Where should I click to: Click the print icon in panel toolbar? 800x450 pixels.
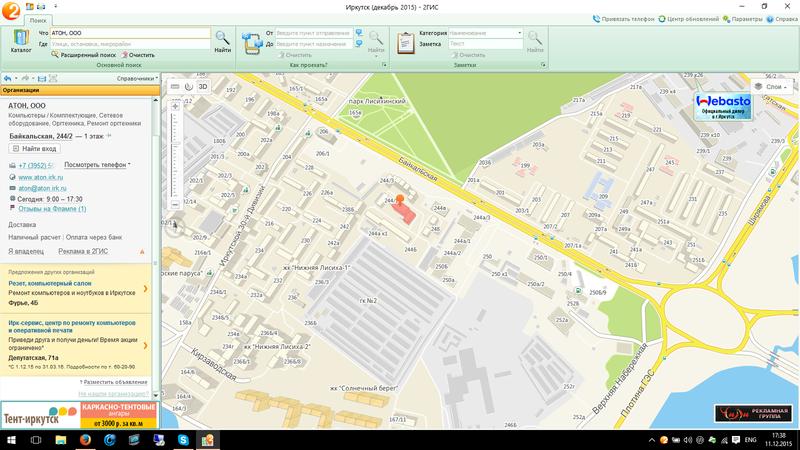[42, 79]
